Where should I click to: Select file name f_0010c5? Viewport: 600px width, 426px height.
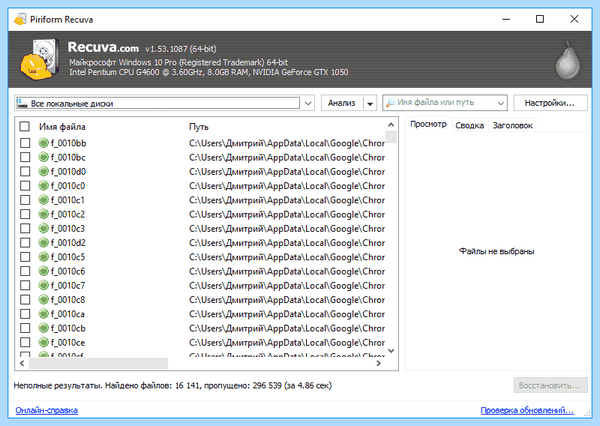coord(68,257)
